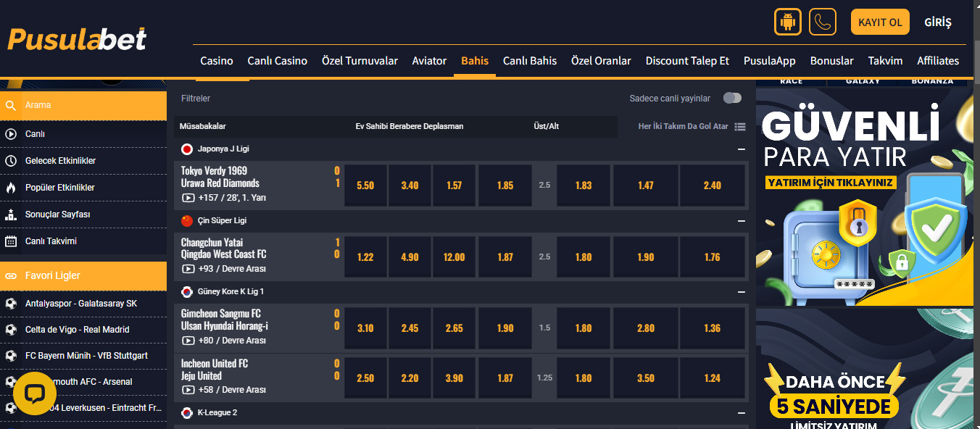The image size is (980, 429).
Task: Open the Canlı Bahis tab
Action: (530, 61)
